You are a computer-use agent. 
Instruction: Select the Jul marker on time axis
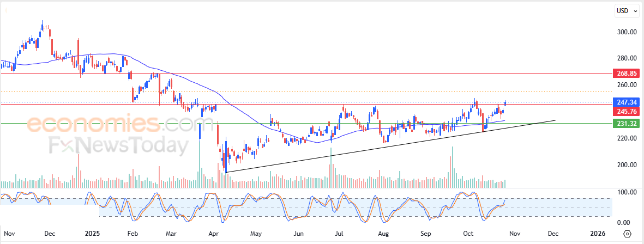click(339, 233)
